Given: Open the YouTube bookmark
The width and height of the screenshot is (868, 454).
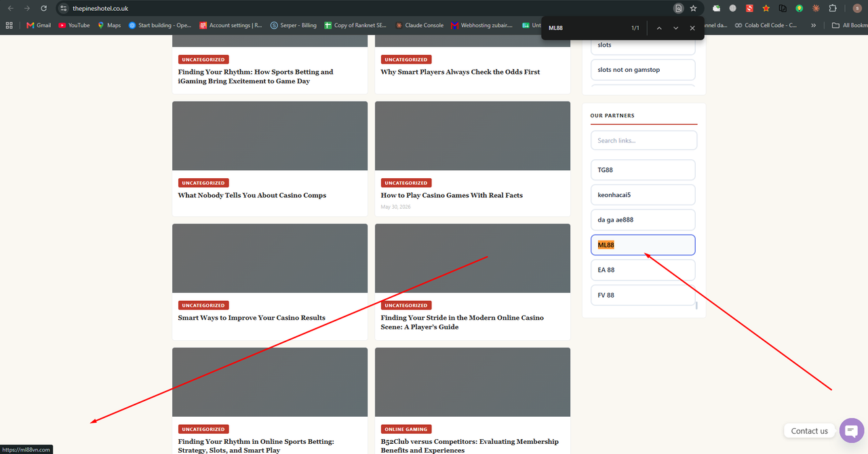Looking at the screenshot, I should 74,25.
